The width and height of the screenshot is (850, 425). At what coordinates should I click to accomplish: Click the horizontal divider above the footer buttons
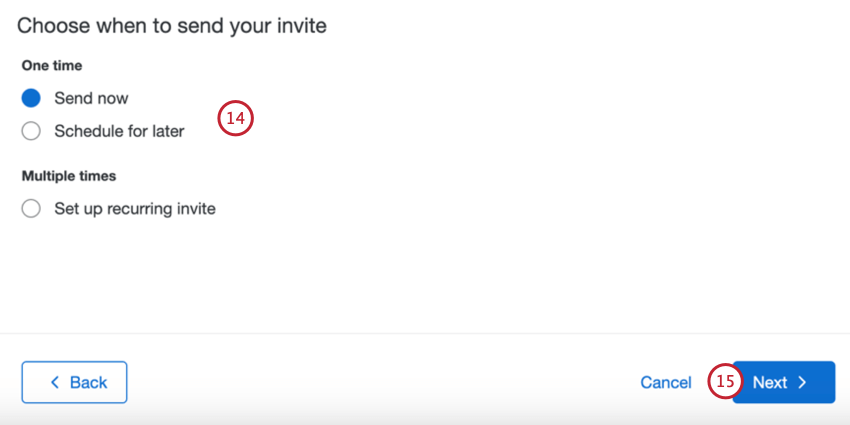coord(425,333)
